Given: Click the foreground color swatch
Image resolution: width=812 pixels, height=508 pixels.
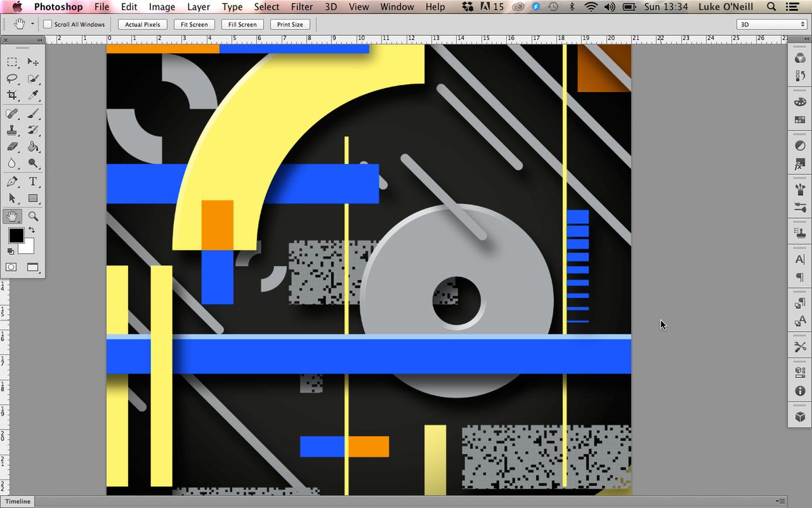Looking at the screenshot, I should 16,236.
